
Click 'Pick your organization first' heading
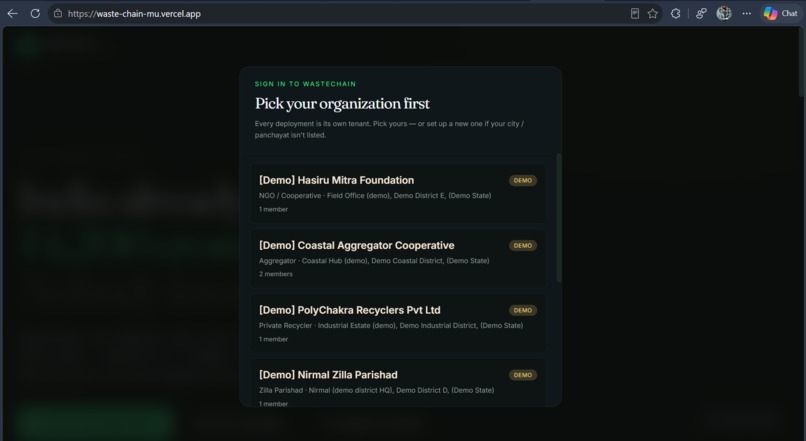(342, 104)
